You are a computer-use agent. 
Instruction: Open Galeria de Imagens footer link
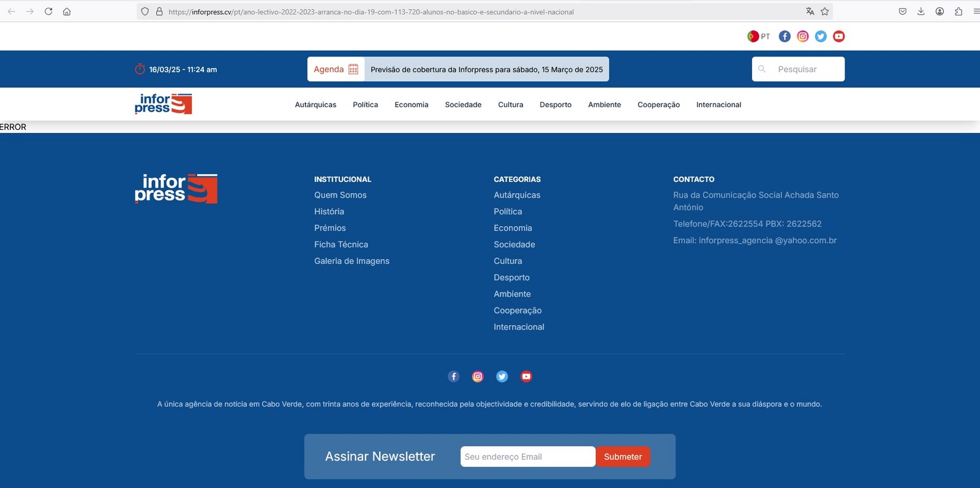click(x=352, y=261)
